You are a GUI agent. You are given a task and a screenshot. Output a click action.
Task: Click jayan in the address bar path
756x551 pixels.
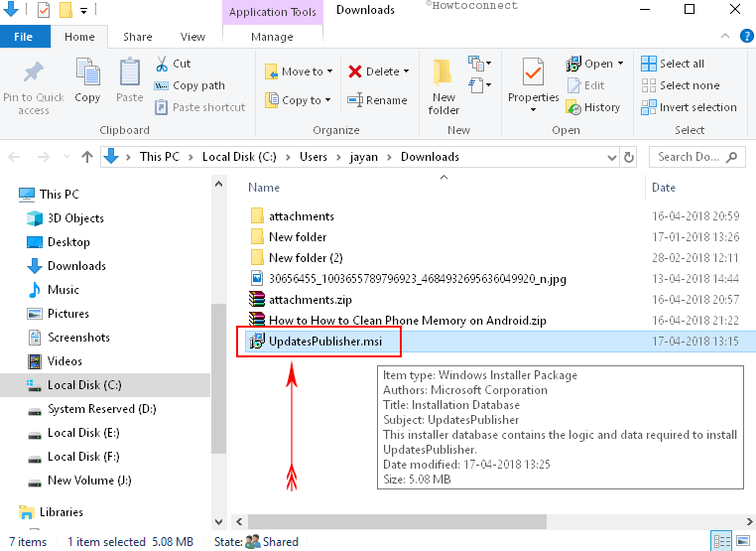(x=363, y=157)
